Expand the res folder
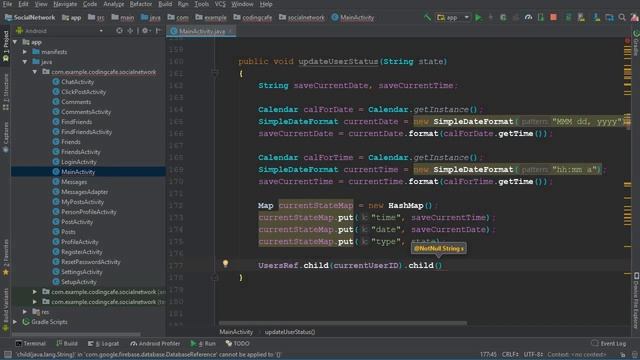Viewport: 640px width, 360px height. tap(25, 312)
